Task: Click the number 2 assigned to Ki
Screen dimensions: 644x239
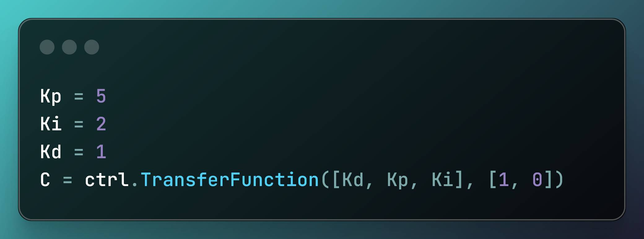Action: click(101, 124)
